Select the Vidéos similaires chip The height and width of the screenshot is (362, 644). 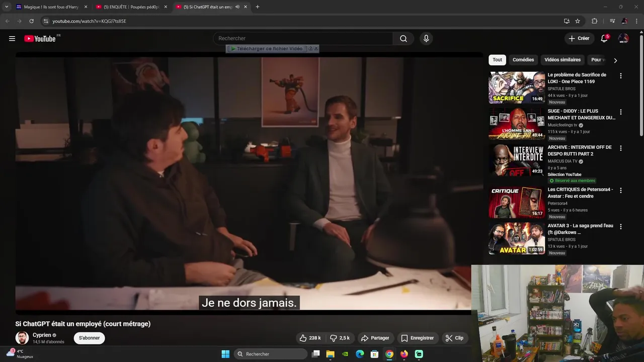pos(562,60)
